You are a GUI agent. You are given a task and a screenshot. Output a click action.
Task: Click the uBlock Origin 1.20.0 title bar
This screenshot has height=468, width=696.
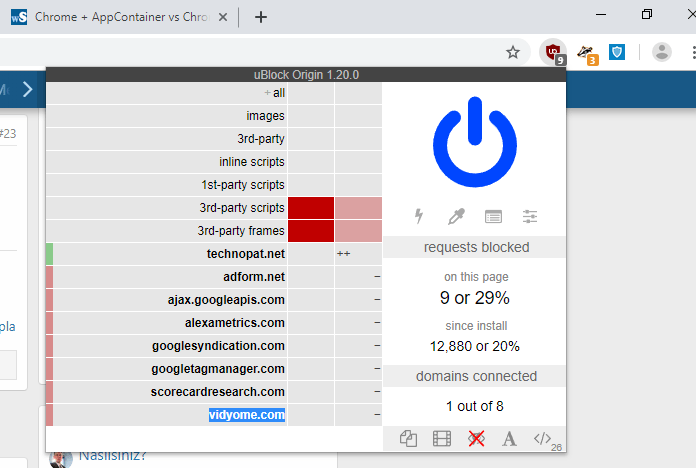(306, 75)
